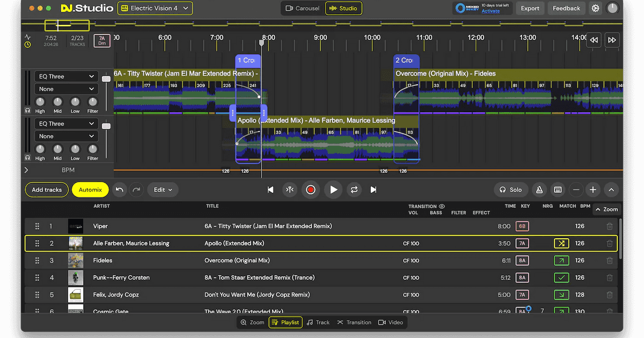Toggle Solo mode
644x338 pixels.
coord(510,189)
